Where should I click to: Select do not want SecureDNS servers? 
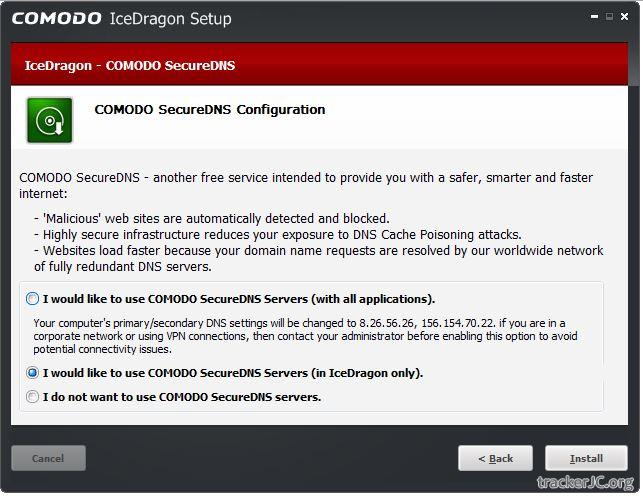(33, 397)
